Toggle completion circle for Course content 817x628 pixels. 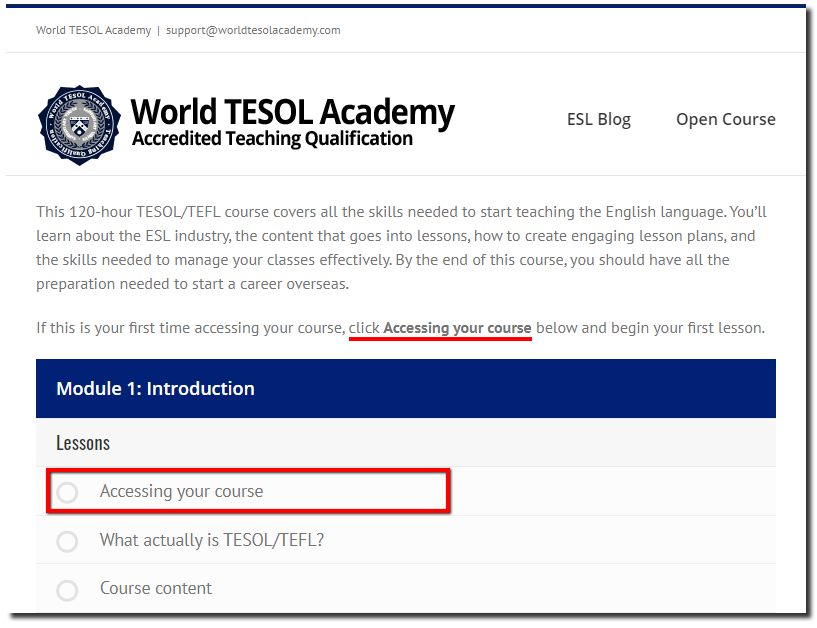click(x=67, y=590)
